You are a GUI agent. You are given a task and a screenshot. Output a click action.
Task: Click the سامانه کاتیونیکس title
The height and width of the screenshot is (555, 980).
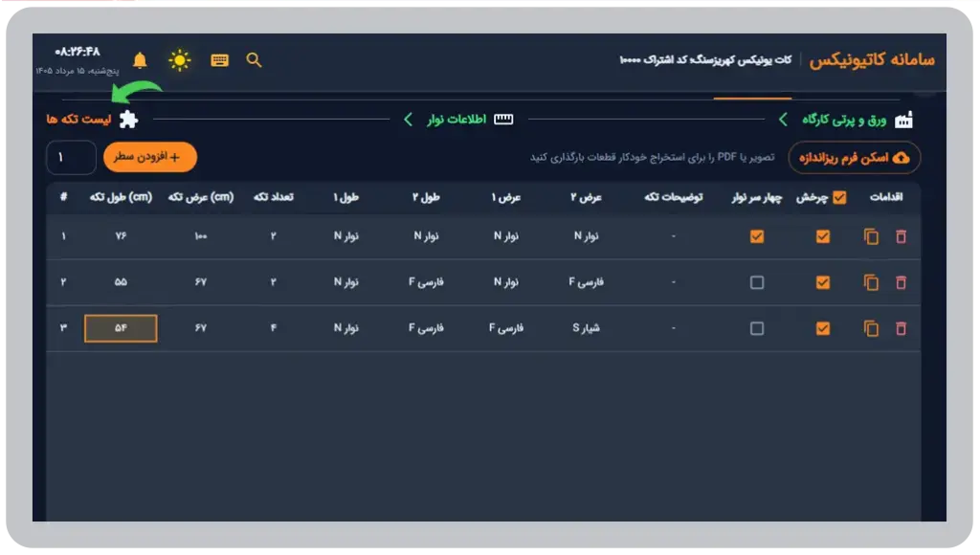pyautogui.click(x=872, y=60)
